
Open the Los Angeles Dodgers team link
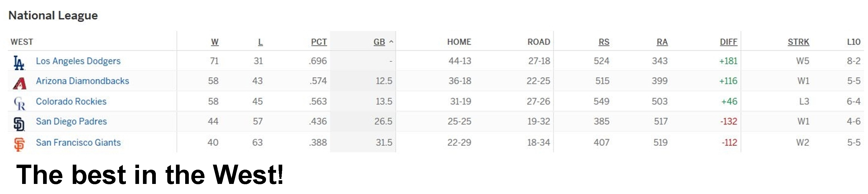point(78,61)
